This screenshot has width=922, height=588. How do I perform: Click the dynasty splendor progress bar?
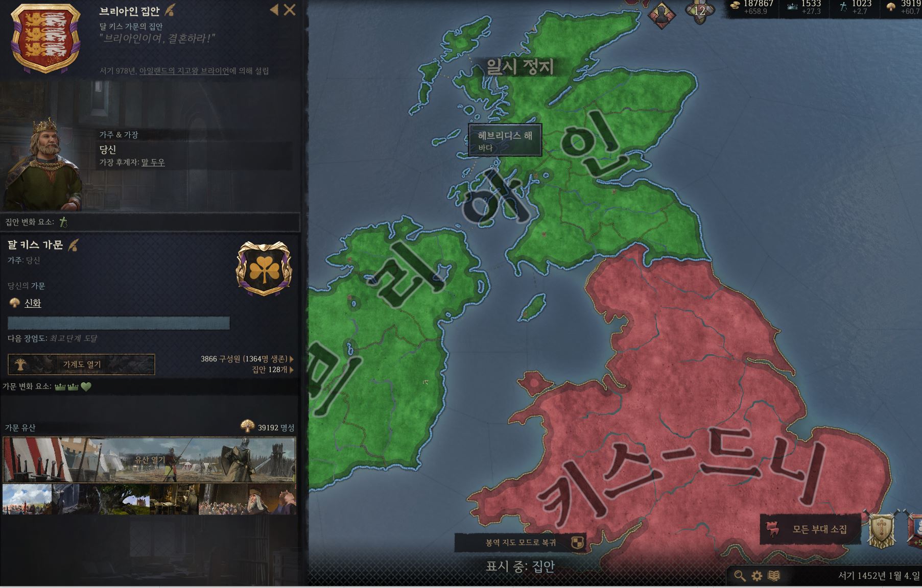click(x=119, y=323)
